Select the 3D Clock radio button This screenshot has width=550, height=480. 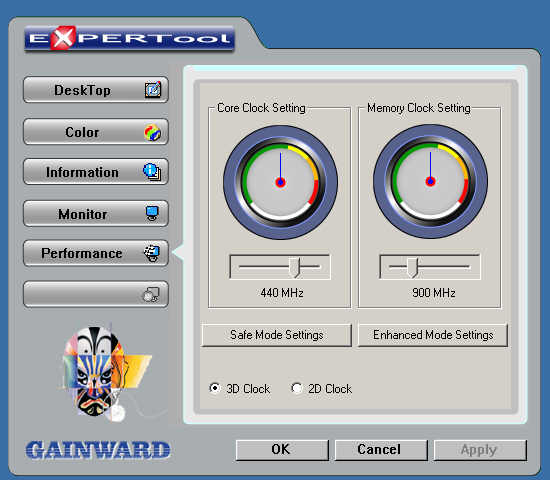point(214,388)
